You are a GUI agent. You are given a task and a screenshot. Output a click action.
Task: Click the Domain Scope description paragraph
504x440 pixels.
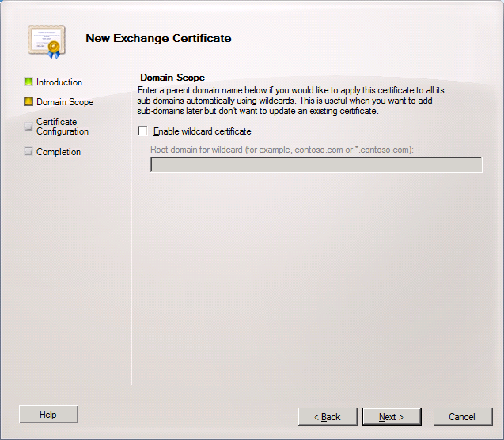[293, 101]
